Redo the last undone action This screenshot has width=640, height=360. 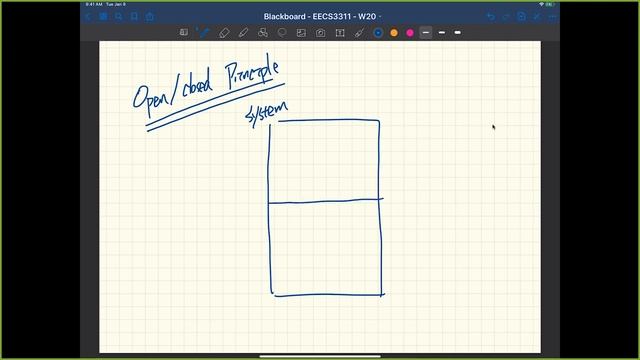pos(506,17)
